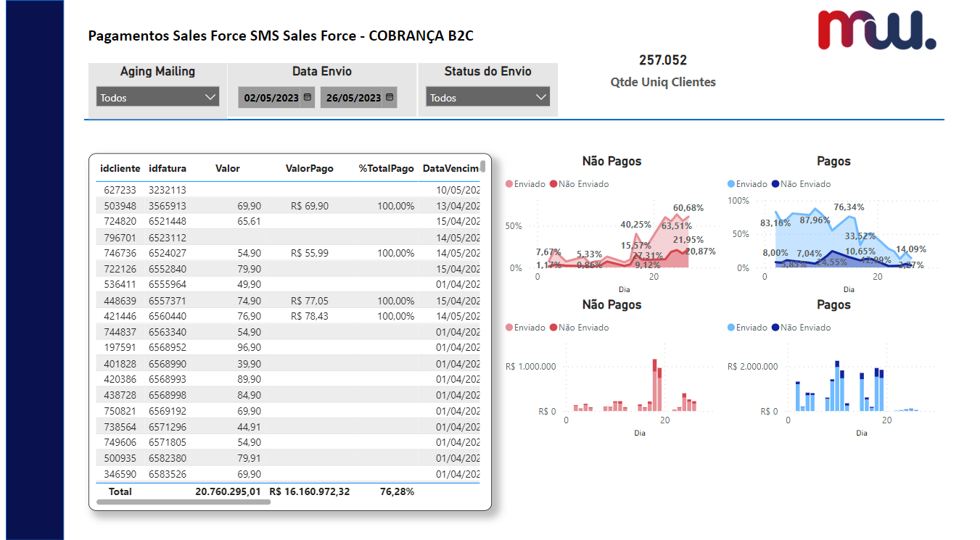Toggle Enviado legend in Não Pagos area chart
The height and width of the screenshot is (540, 980).
tap(525, 184)
